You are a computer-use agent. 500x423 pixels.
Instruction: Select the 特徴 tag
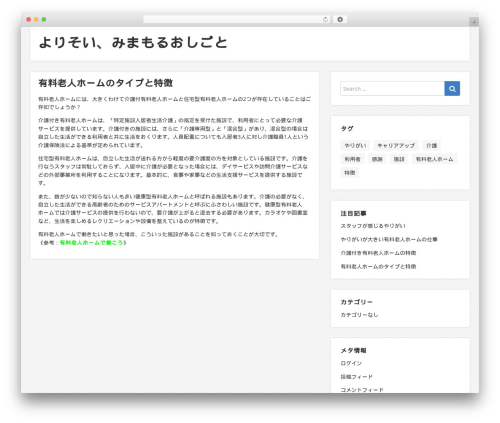tap(350, 173)
